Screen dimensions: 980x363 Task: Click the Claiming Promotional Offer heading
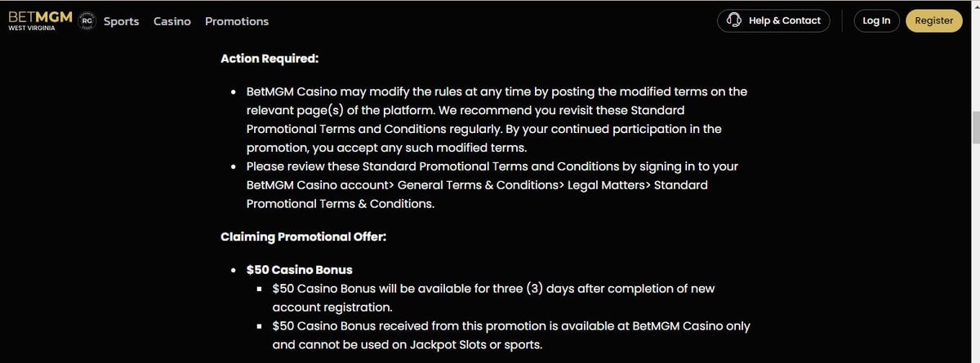click(303, 237)
